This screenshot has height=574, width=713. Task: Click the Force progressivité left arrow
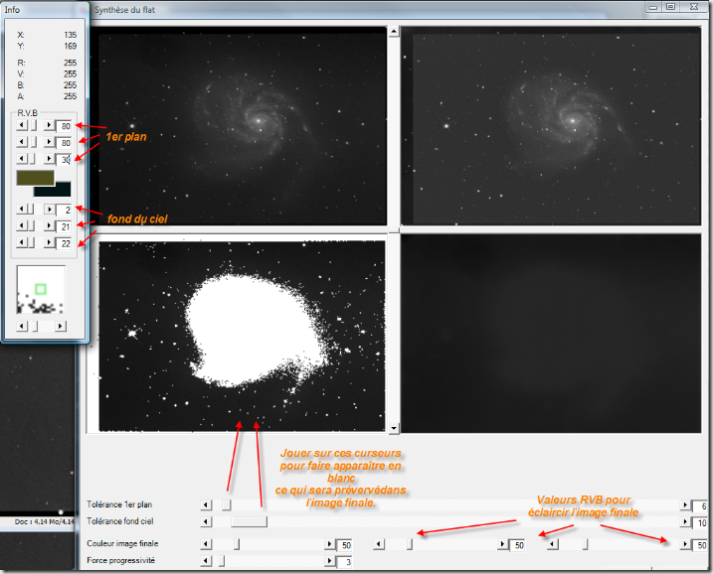[x=207, y=562]
